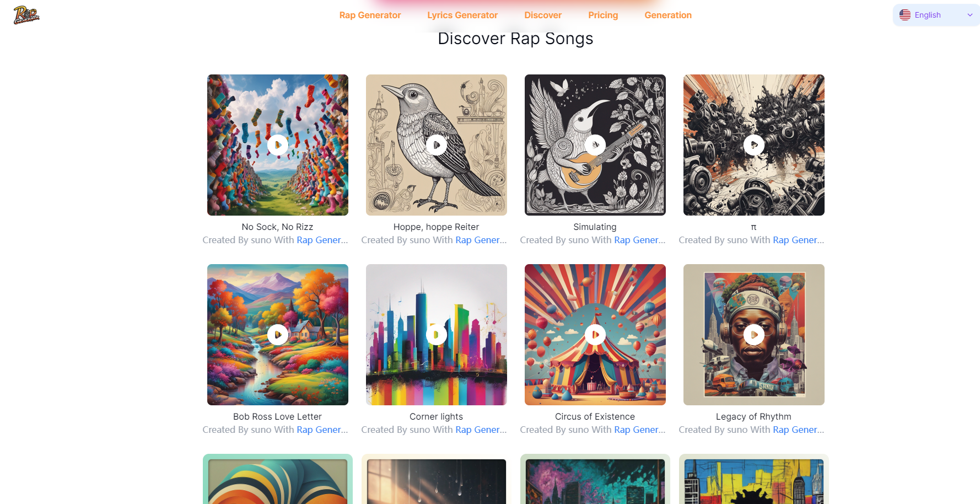This screenshot has width=980, height=504.
Task: Play "Bob Ross Love Letter"
Action: point(277,334)
